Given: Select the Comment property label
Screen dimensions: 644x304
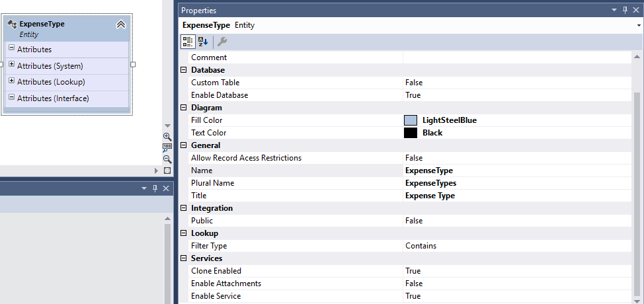Looking at the screenshot, I should coord(209,57).
